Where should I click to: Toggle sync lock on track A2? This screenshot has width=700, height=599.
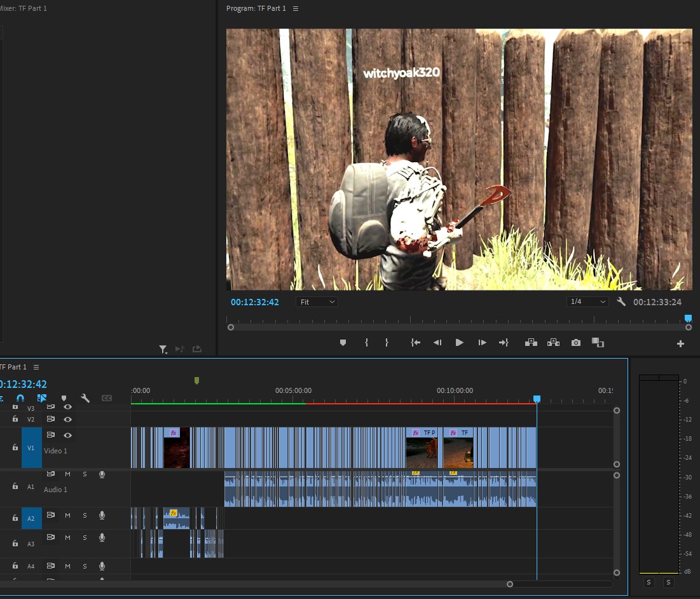[51, 515]
